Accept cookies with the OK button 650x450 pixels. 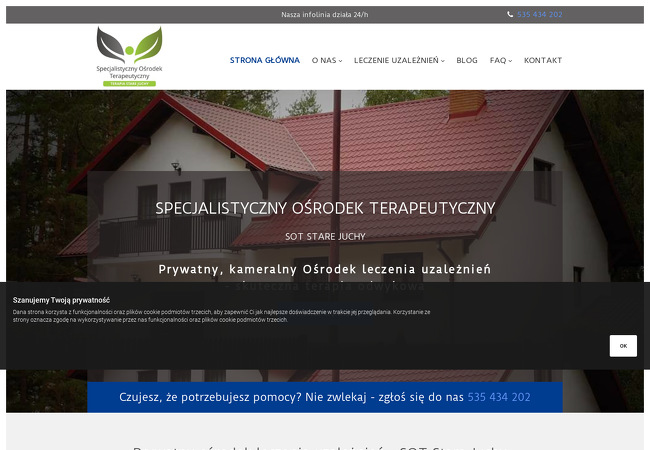click(x=623, y=346)
